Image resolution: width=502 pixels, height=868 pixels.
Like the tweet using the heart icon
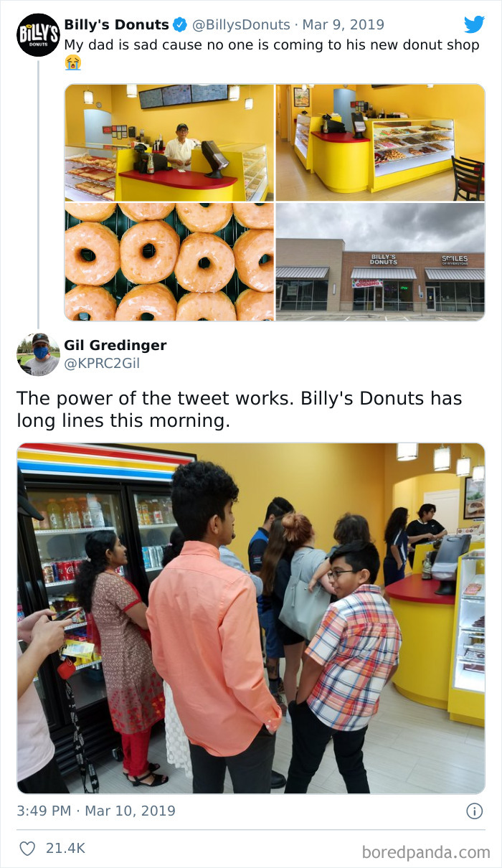(27, 849)
